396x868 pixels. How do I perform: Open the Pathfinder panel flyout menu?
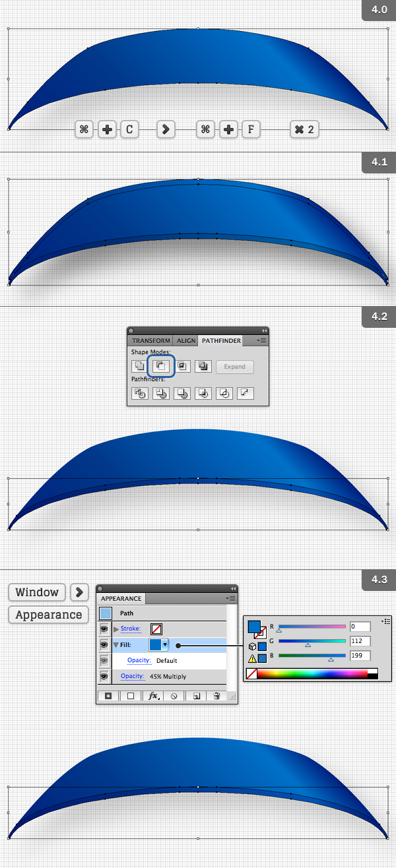[262, 341]
